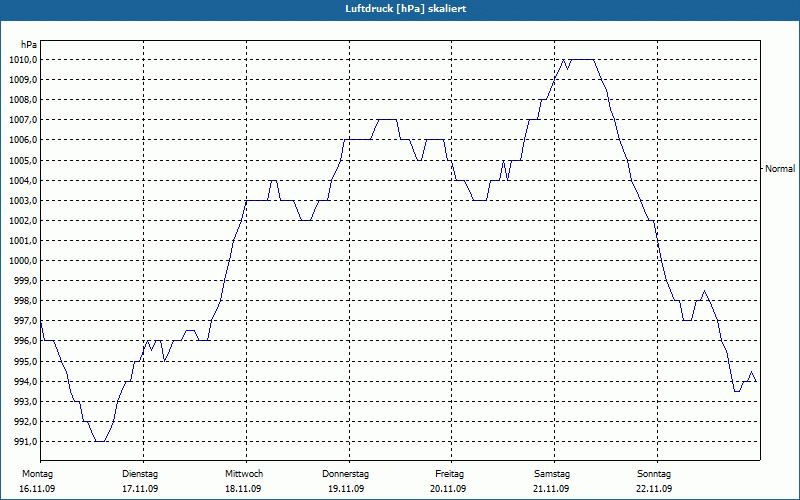Select the 996,0 axis value
Image resolution: width=800 pixels, height=500 pixels.
[24, 341]
